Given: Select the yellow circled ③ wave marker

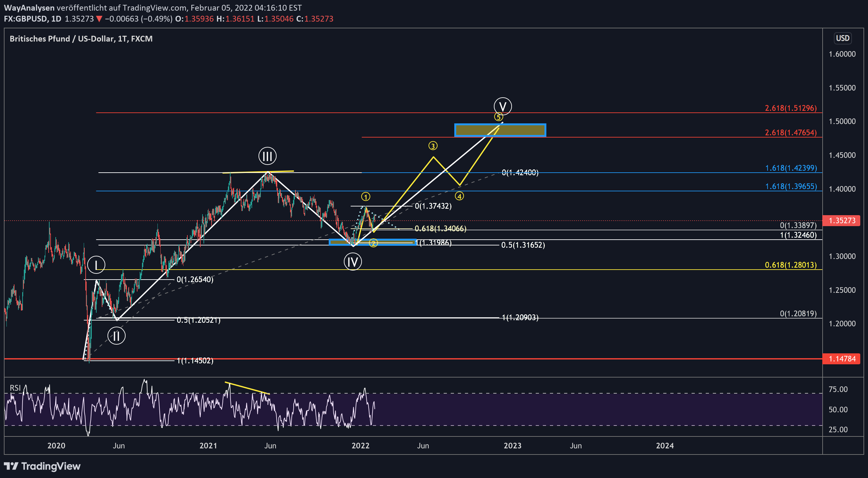Looking at the screenshot, I should 433,146.
